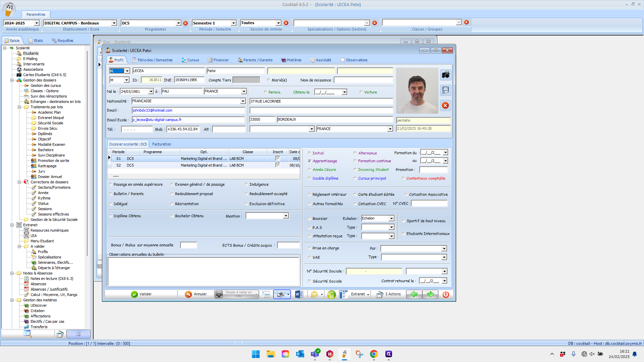This screenshot has width=644, height=362.
Task: Open the Financier tab
Action: (218, 60)
